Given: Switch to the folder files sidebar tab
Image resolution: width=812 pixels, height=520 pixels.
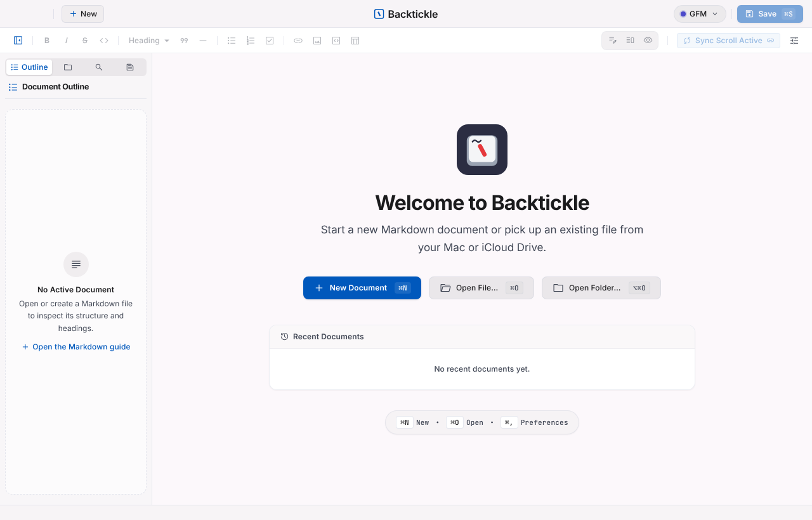Looking at the screenshot, I should pos(68,67).
